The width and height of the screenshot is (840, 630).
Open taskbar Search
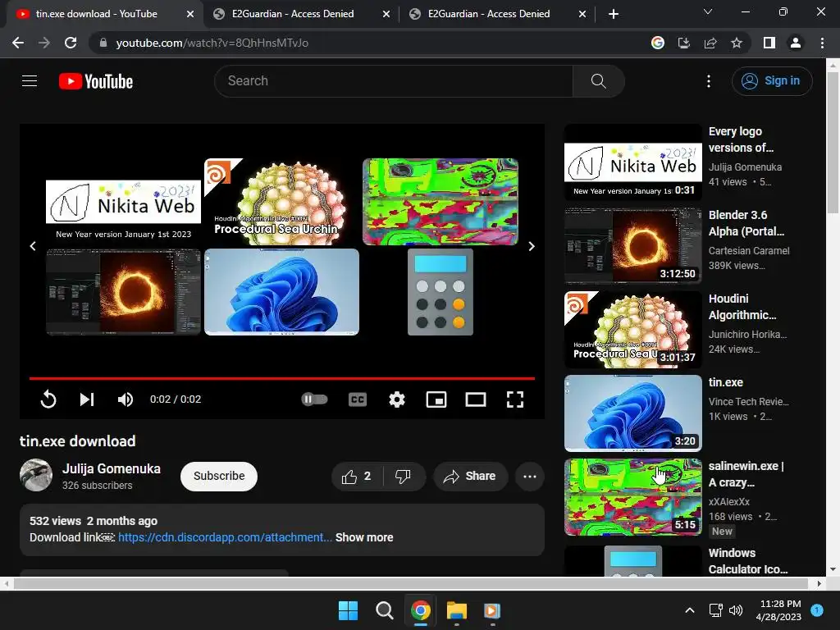point(385,610)
